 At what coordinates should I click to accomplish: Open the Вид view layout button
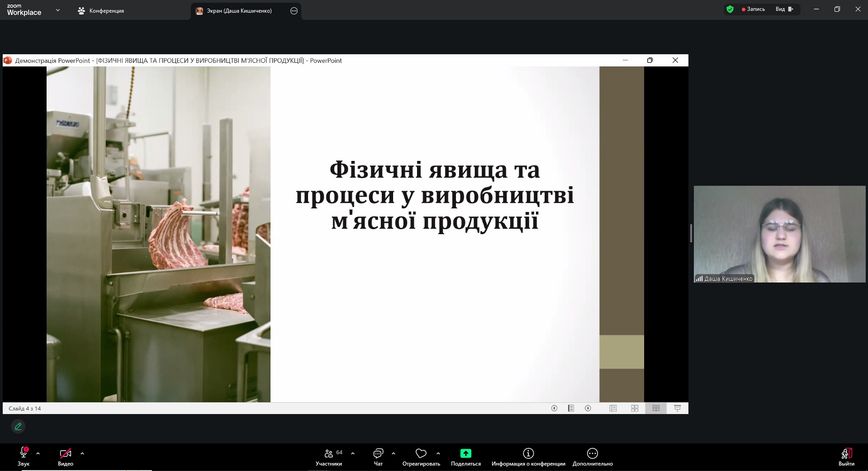[784, 9]
